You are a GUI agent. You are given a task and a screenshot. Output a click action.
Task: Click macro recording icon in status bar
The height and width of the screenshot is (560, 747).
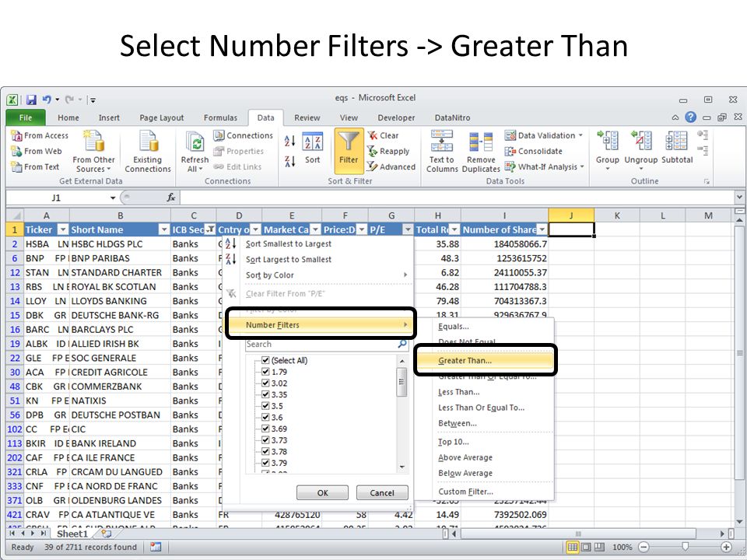pyautogui.click(x=156, y=547)
